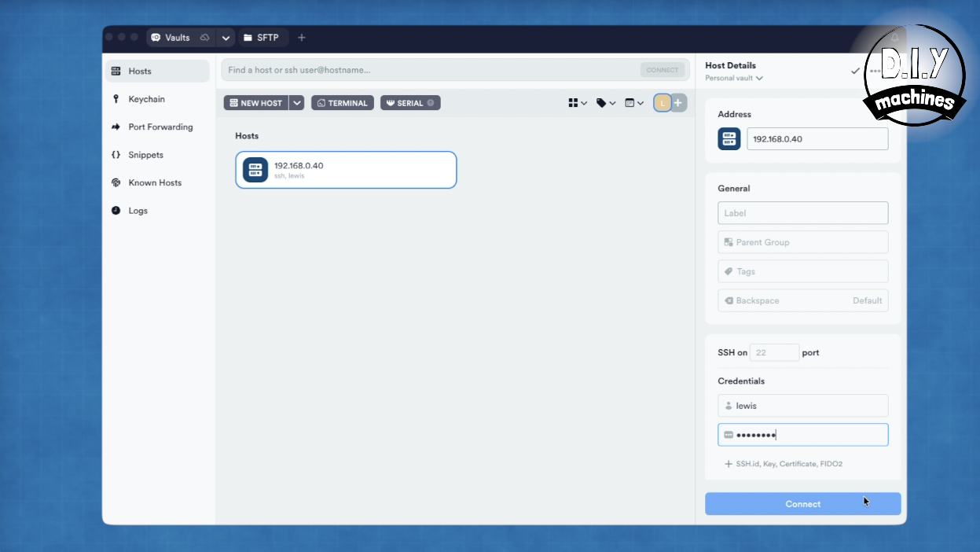Click the plus button beside the avatar

(678, 103)
